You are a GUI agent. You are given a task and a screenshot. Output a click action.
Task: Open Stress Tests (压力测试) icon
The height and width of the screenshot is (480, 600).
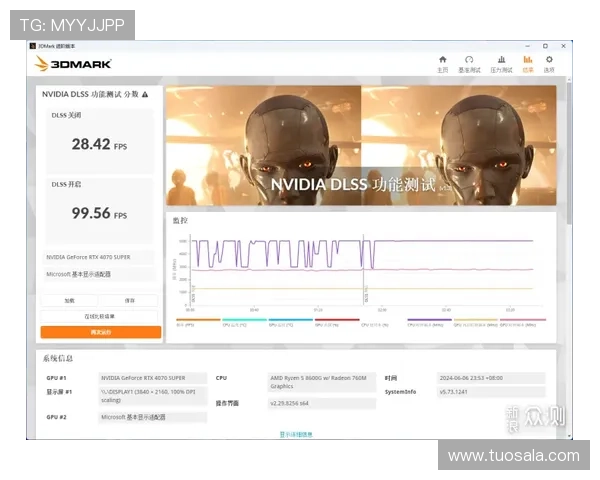point(500,63)
